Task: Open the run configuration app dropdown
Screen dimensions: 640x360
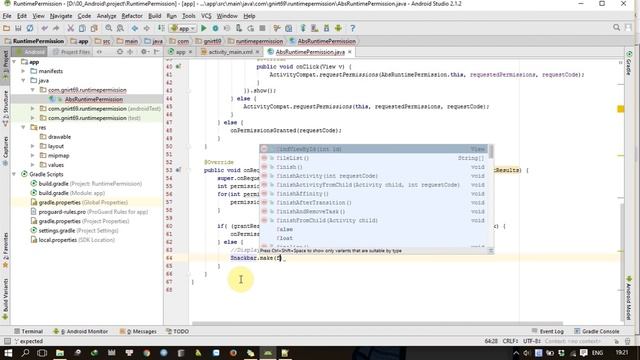Action: click(x=183, y=29)
